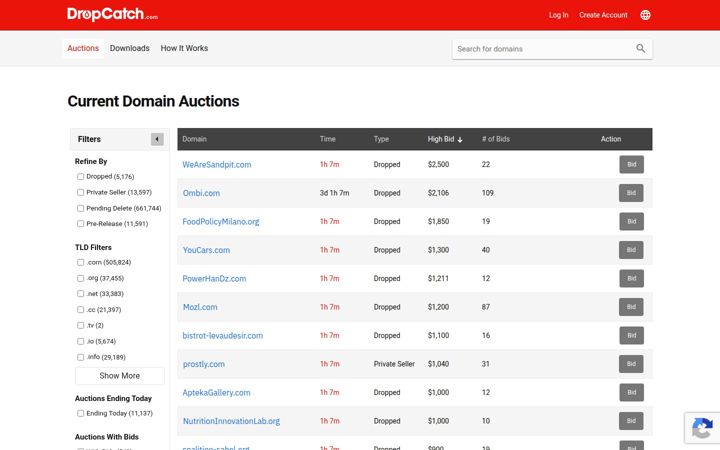The height and width of the screenshot is (450, 720).
Task: Open How It Works tab
Action: point(184,48)
